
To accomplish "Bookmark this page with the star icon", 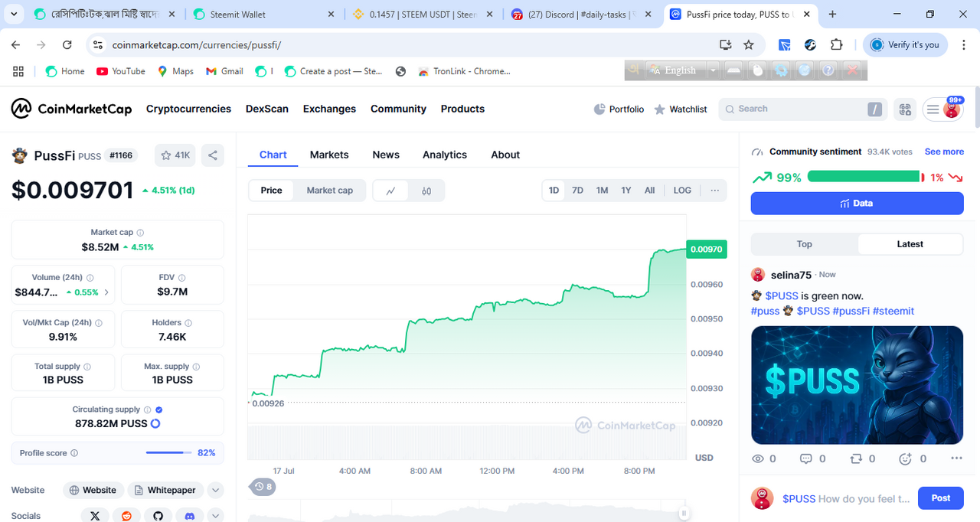I will pyautogui.click(x=749, y=45).
